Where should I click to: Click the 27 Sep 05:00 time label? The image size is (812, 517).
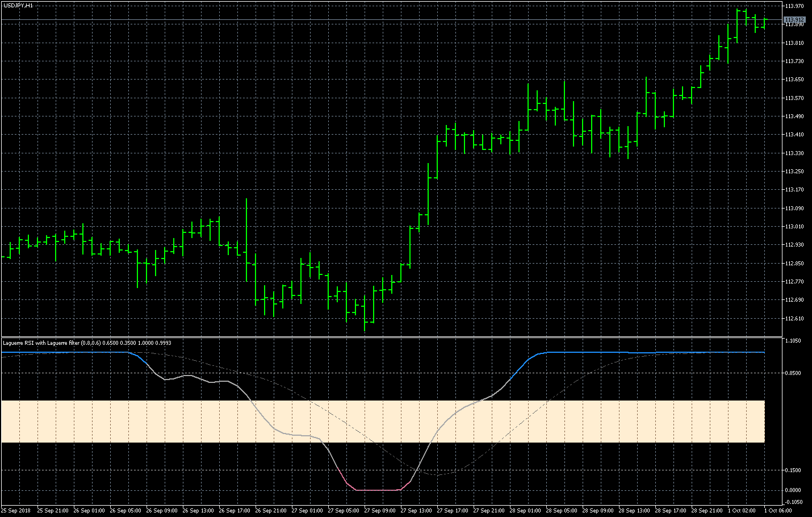coord(344,511)
